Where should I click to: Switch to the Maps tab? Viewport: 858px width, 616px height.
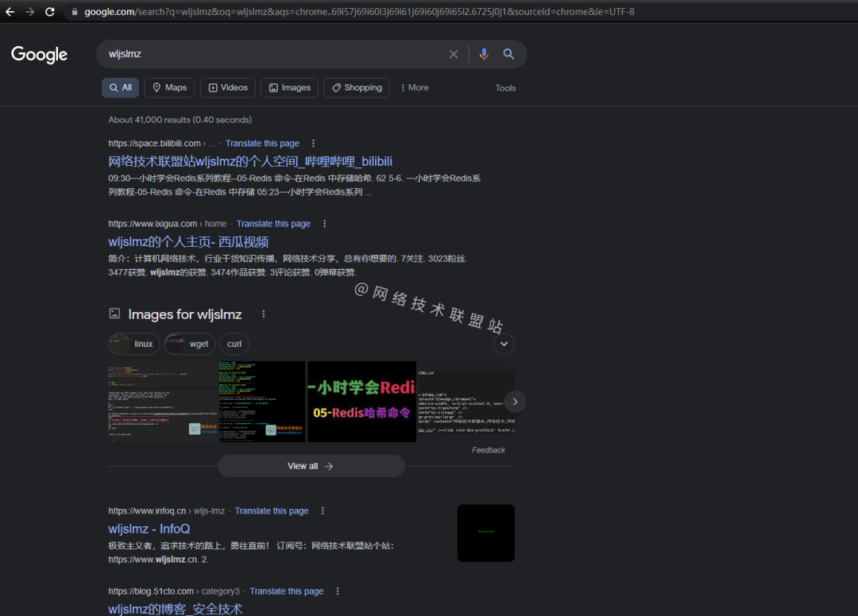click(x=170, y=87)
